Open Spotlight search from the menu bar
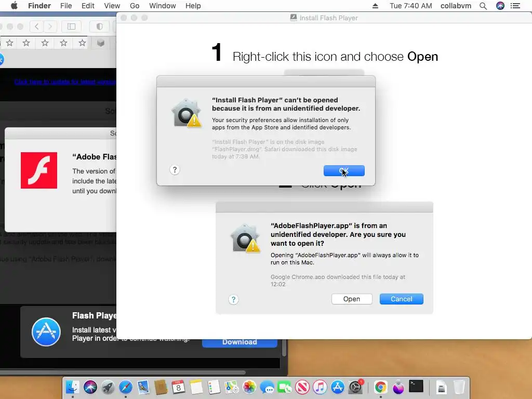The image size is (532, 399). (x=483, y=6)
